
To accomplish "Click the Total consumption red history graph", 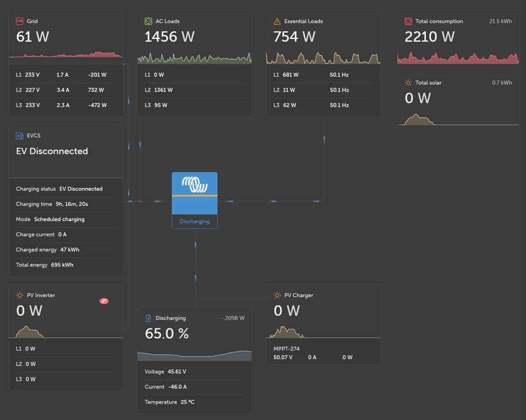I will pyautogui.click(x=458, y=58).
